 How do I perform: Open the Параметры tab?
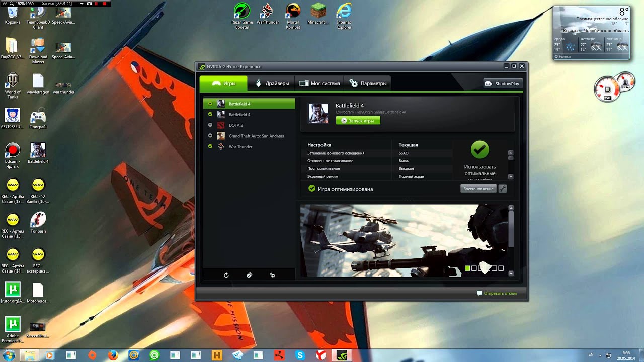(368, 83)
